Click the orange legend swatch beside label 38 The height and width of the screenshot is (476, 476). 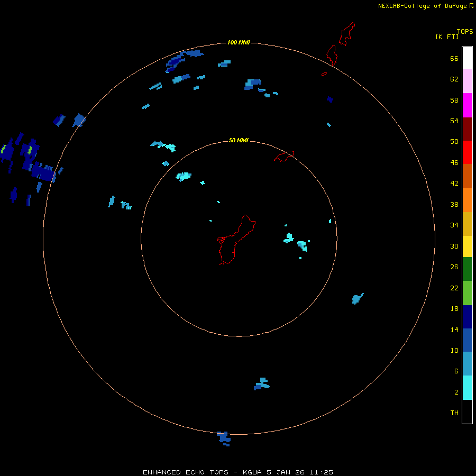pyautogui.click(x=467, y=200)
